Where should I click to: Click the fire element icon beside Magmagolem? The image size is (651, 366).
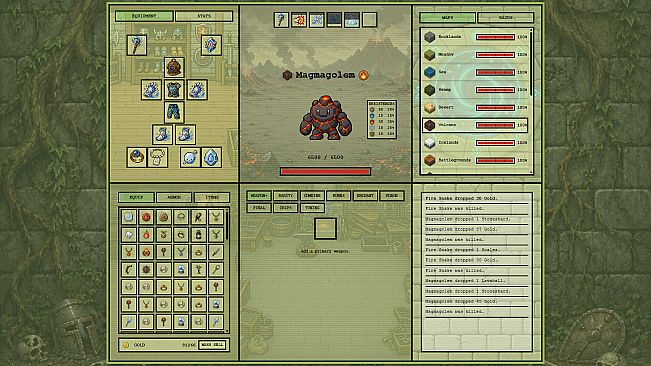point(363,75)
